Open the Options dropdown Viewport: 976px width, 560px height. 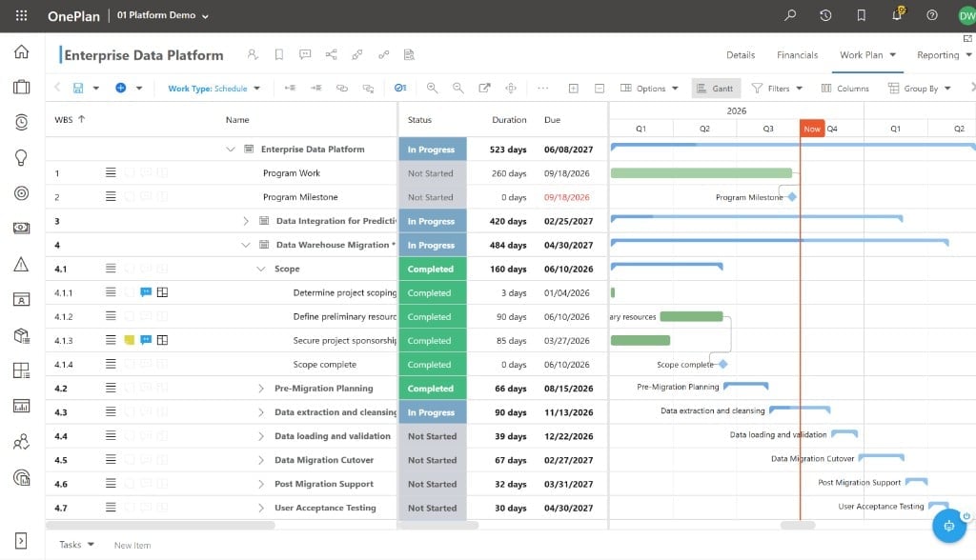coord(649,89)
